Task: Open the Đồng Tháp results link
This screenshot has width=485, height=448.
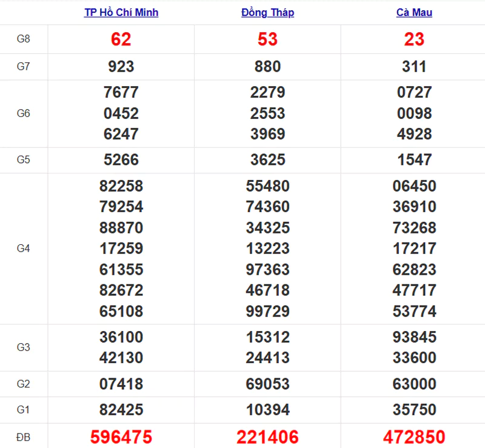Action: pos(267,12)
